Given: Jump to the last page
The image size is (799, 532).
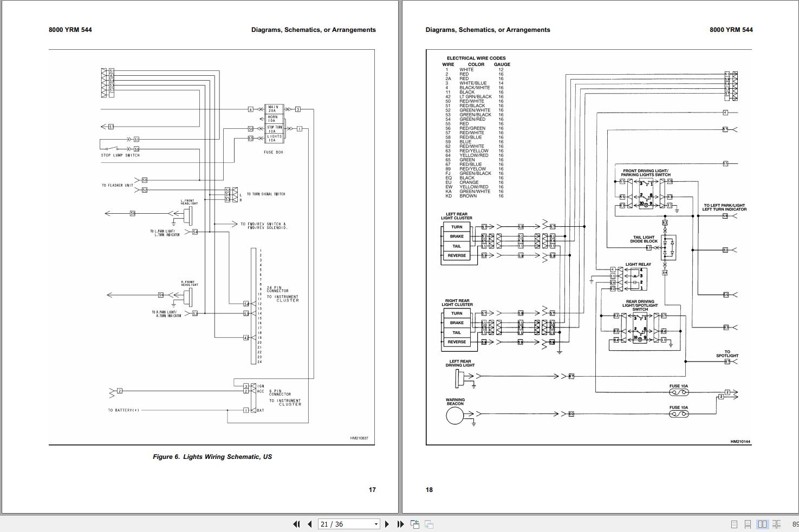Looking at the screenshot, I should tap(400, 524).
